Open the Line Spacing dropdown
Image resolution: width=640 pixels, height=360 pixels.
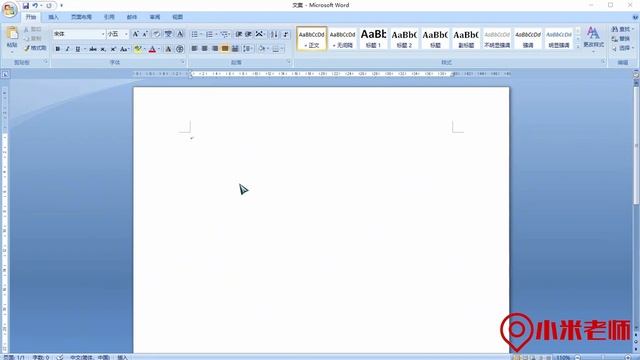click(x=248, y=49)
